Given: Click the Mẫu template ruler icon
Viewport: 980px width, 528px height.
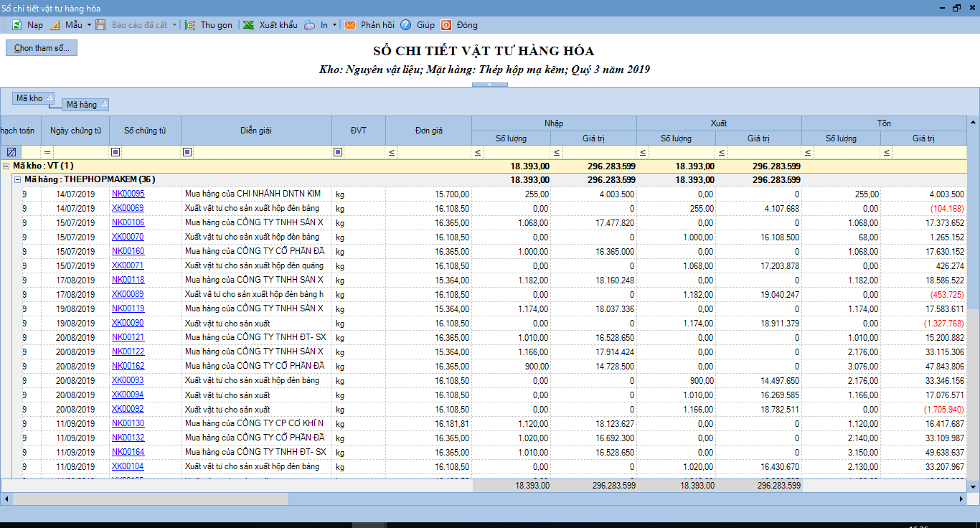Looking at the screenshot, I should click(55, 25).
